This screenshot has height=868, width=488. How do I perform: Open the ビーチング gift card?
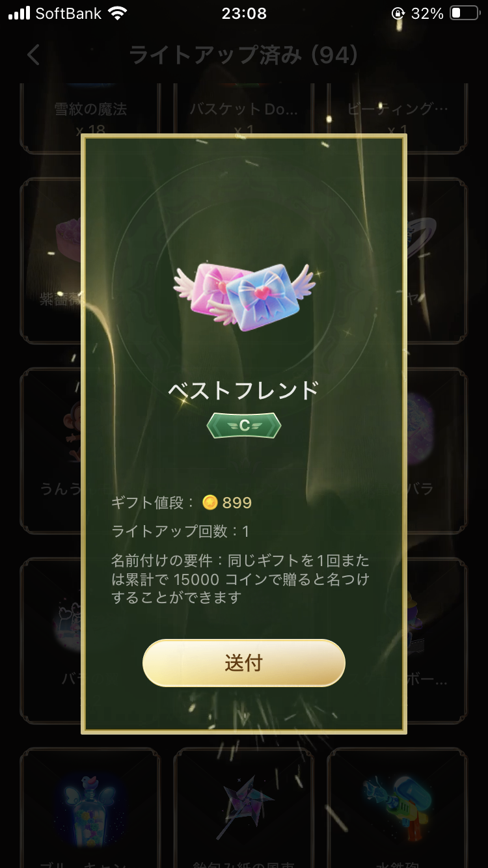(398, 118)
